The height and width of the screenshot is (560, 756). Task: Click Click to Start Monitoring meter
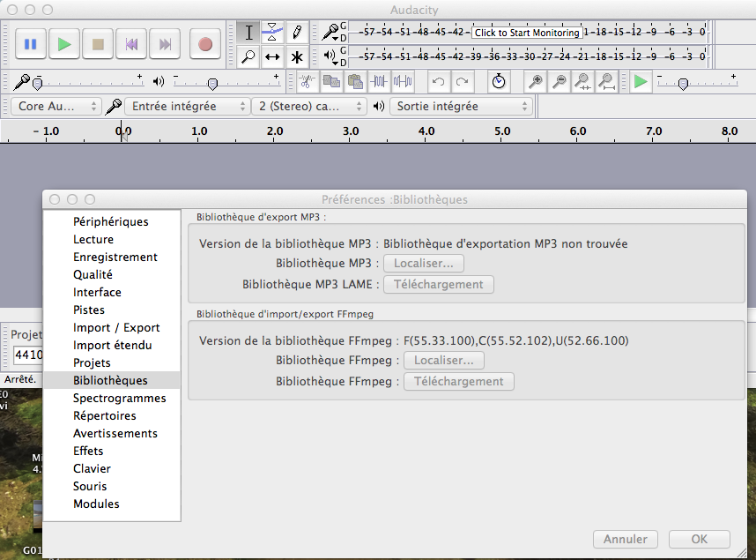[x=527, y=33]
